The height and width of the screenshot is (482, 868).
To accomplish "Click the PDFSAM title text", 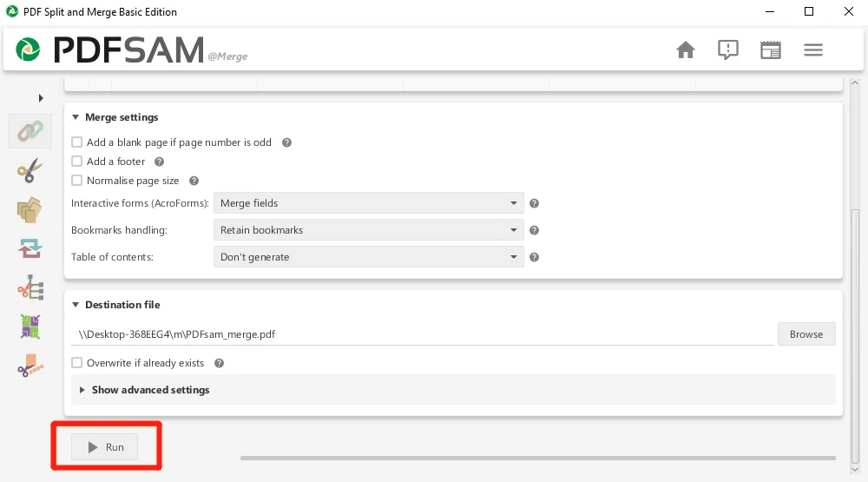I will pyautogui.click(x=129, y=50).
